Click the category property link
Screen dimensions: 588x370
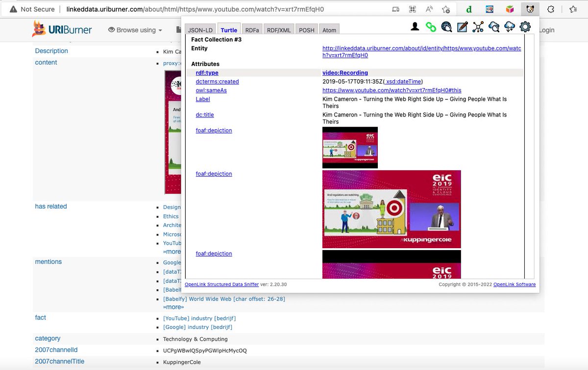48,338
